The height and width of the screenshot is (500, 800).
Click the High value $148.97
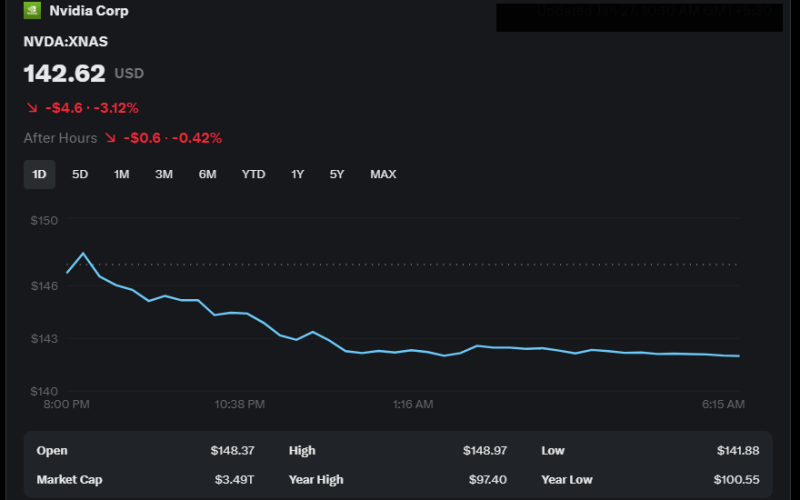pyautogui.click(x=485, y=451)
